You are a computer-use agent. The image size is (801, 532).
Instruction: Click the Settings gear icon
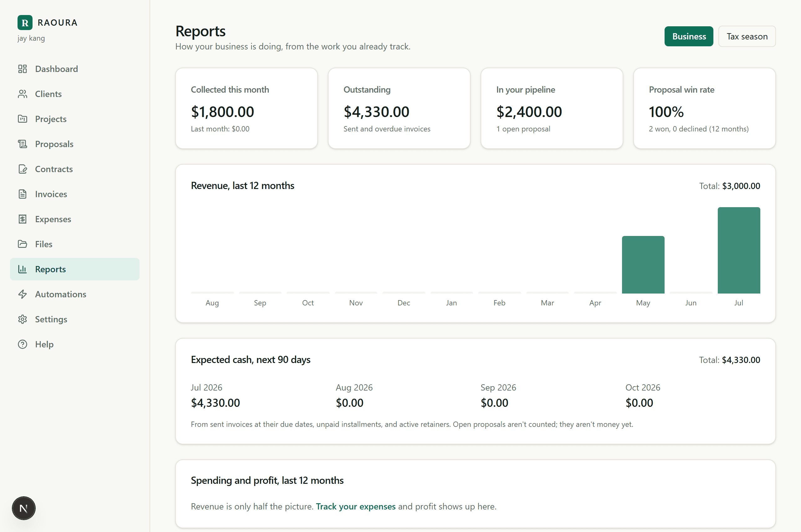[23, 319]
